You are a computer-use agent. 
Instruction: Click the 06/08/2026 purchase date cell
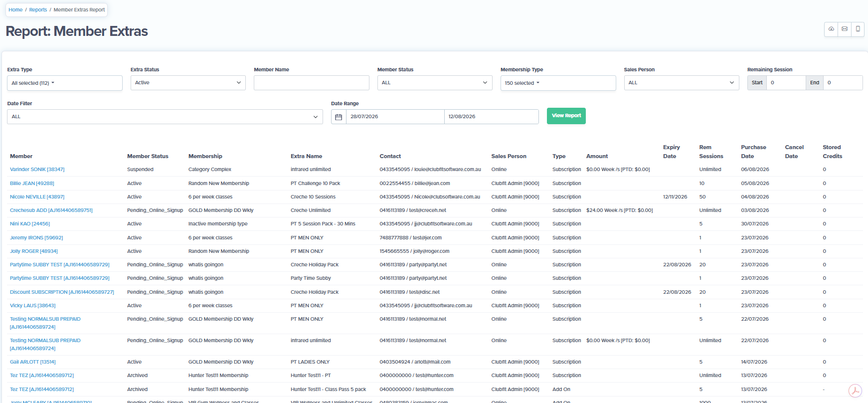tap(755, 170)
